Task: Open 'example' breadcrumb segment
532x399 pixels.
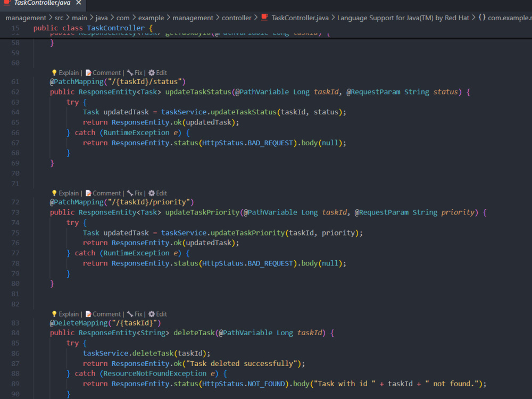Action: [151, 18]
